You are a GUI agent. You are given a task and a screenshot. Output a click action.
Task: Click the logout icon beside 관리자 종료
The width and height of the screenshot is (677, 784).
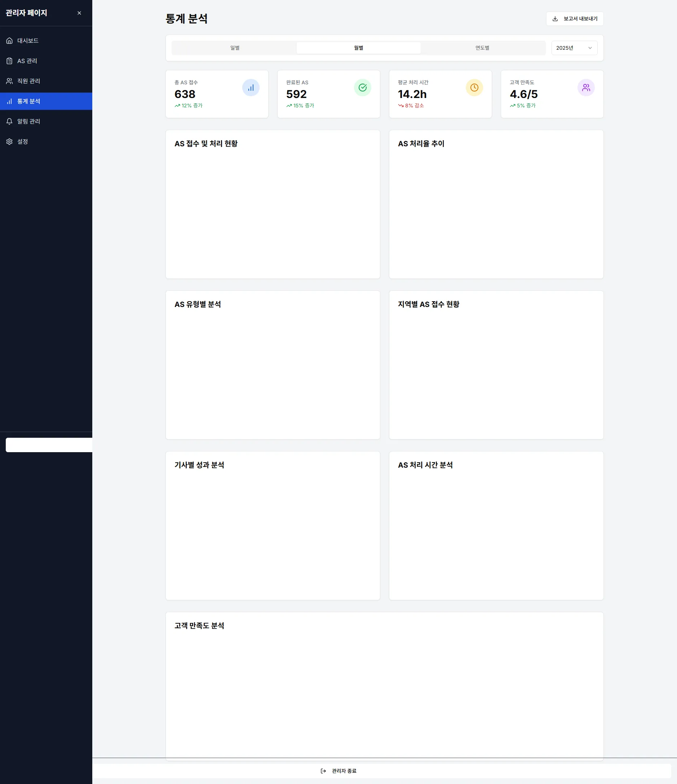point(323,771)
